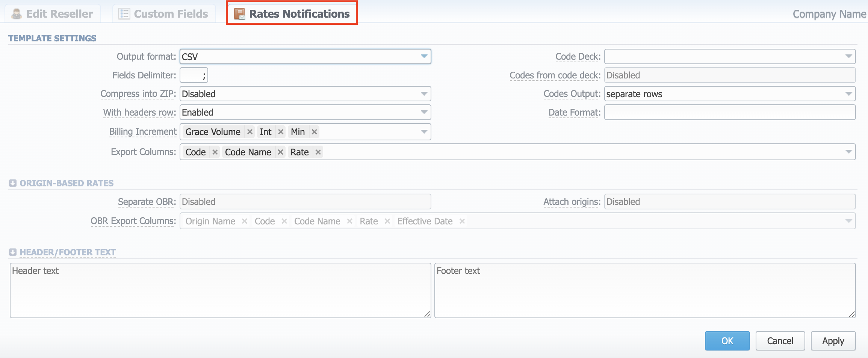
Task: Open the Output format dropdown
Action: point(424,56)
